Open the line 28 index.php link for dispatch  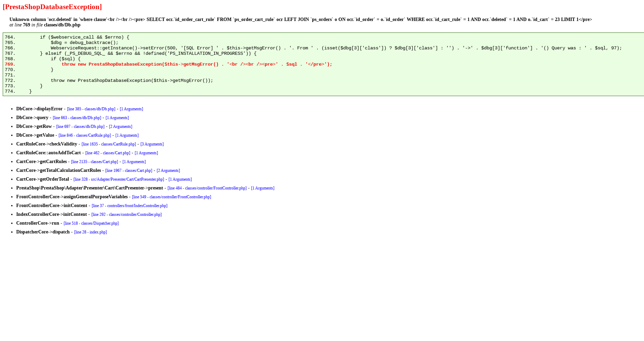click(90, 232)
